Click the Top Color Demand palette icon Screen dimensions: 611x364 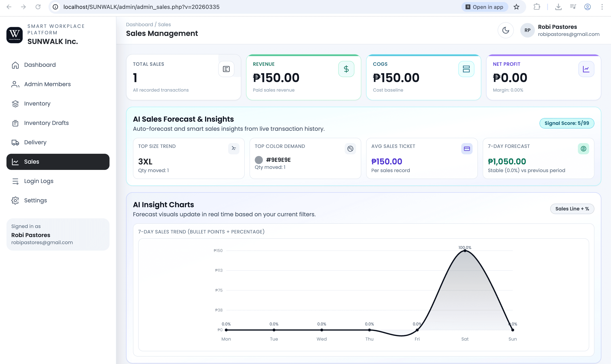click(350, 148)
